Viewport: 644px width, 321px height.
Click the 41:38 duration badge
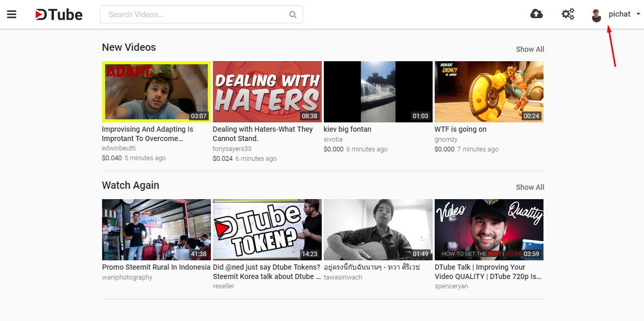tap(199, 254)
